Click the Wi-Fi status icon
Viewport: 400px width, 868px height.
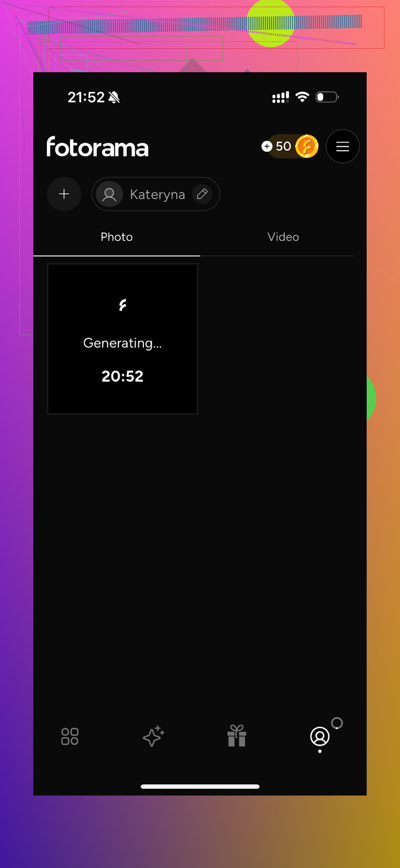point(302,97)
